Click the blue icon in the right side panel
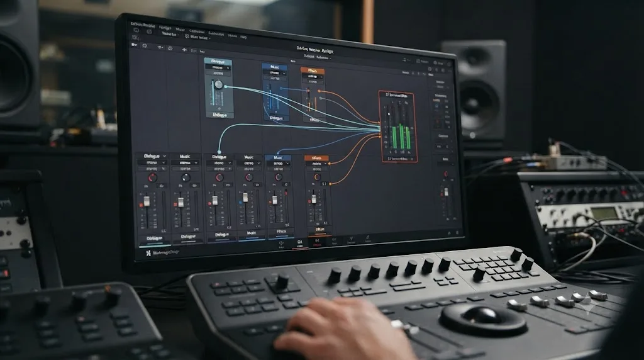 point(436,106)
